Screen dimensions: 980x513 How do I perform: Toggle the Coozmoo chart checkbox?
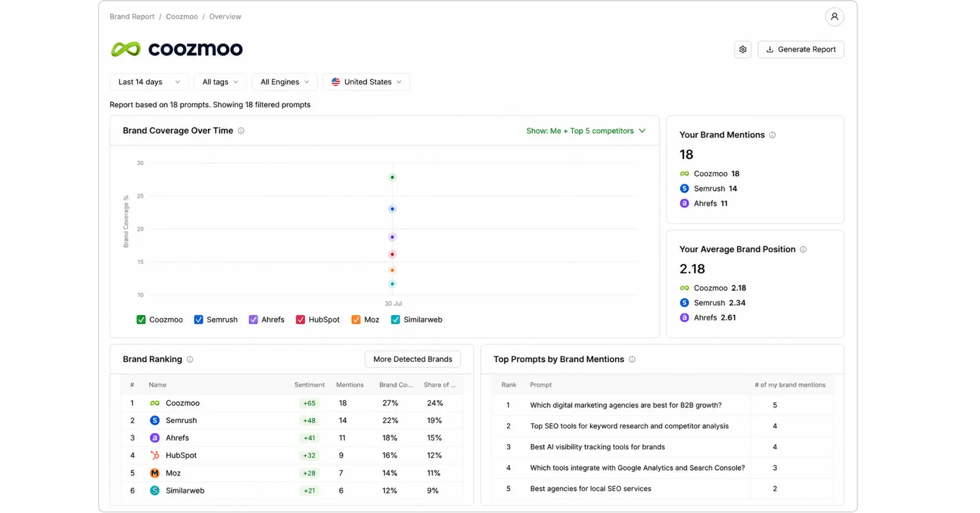click(x=141, y=320)
